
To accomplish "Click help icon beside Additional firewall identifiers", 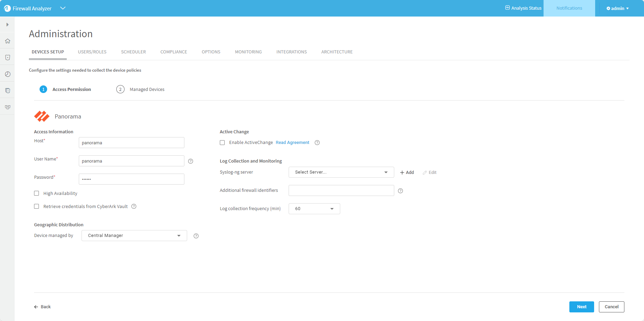I will (400, 191).
